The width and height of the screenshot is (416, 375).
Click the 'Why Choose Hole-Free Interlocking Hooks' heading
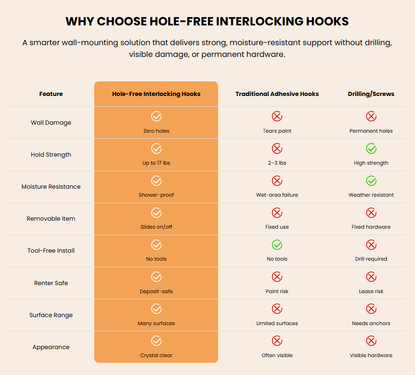pos(207,21)
